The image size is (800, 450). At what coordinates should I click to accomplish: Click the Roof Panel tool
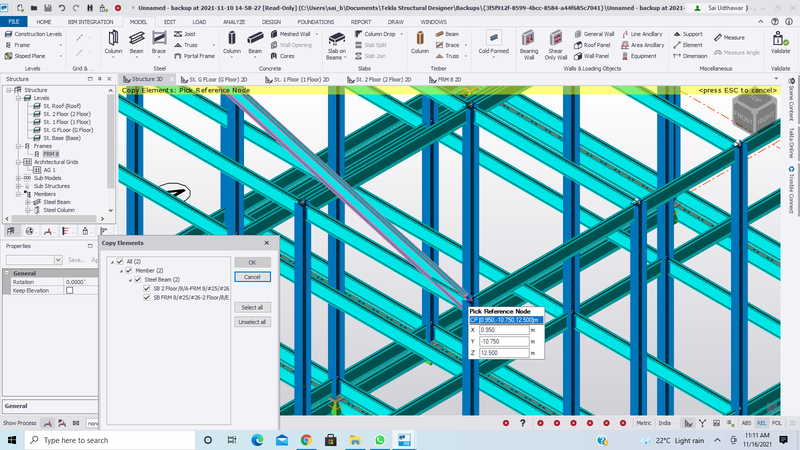[592, 45]
